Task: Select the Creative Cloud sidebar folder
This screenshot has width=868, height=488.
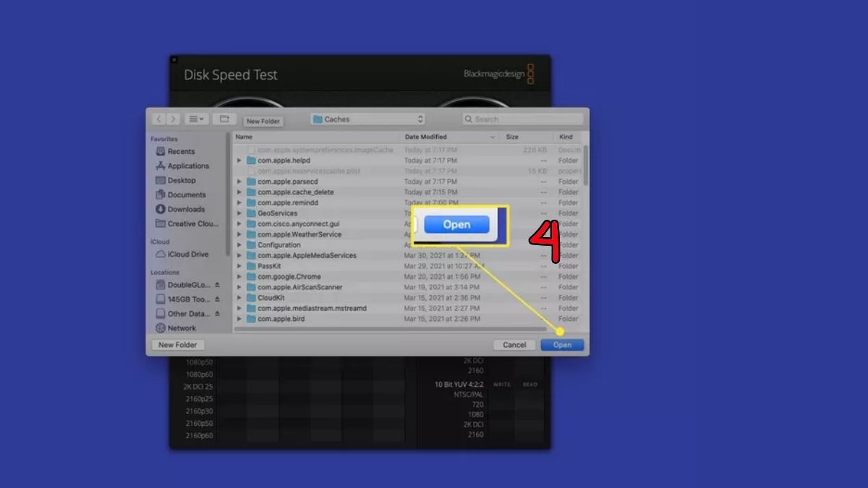Action: point(187,223)
